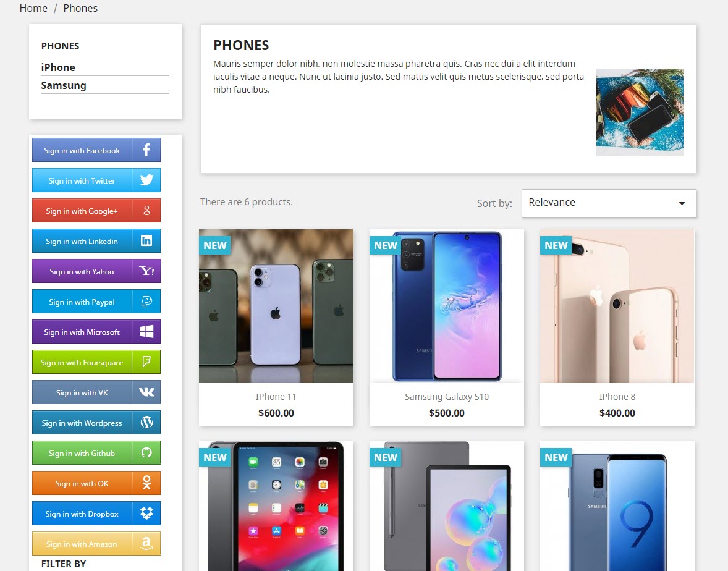The height and width of the screenshot is (571, 728).
Task: Sign in with Google+ button
Action: [96, 211]
